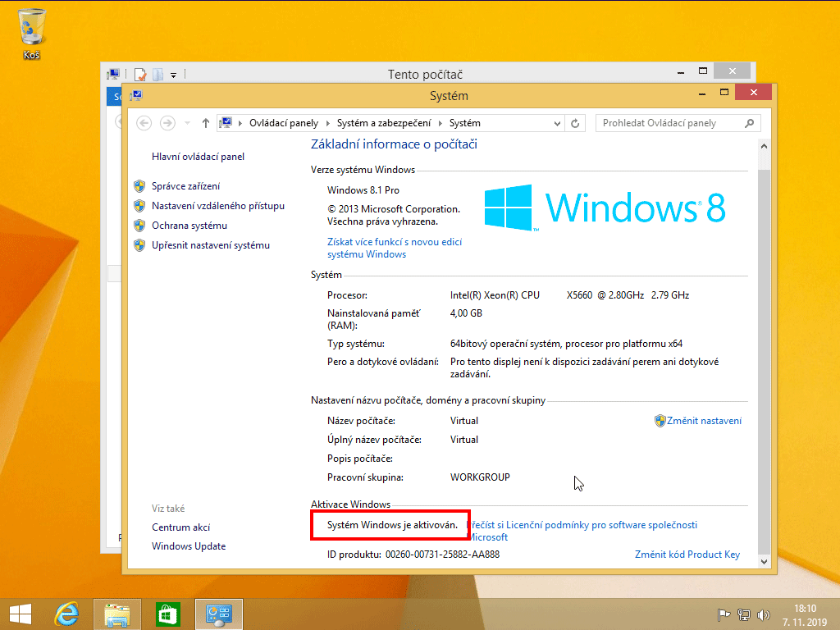Viewport: 840px width, 630px height.
Task: Click the shield icon beside Upřesnit nastavení systému
Action: (x=139, y=245)
